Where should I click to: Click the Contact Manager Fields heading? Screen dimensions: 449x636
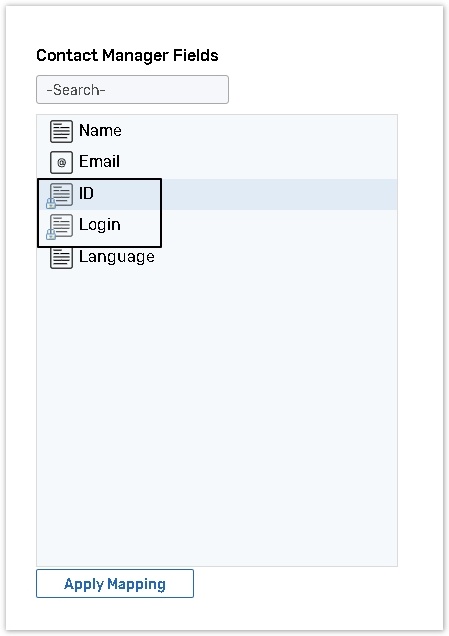click(x=127, y=56)
